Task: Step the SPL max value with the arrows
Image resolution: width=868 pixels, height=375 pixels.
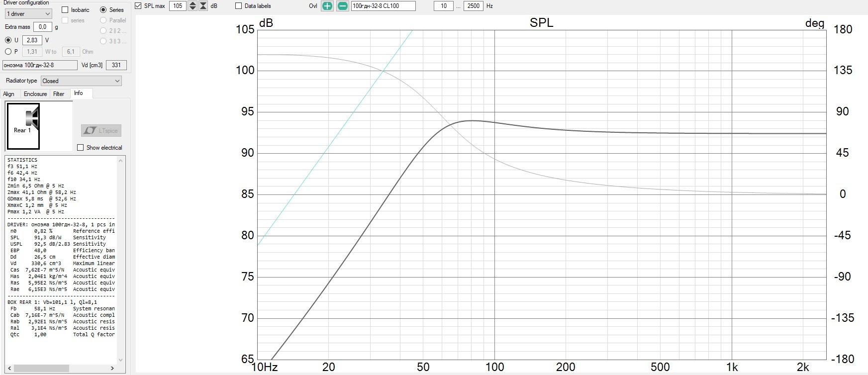Action: [x=193, y=6]
